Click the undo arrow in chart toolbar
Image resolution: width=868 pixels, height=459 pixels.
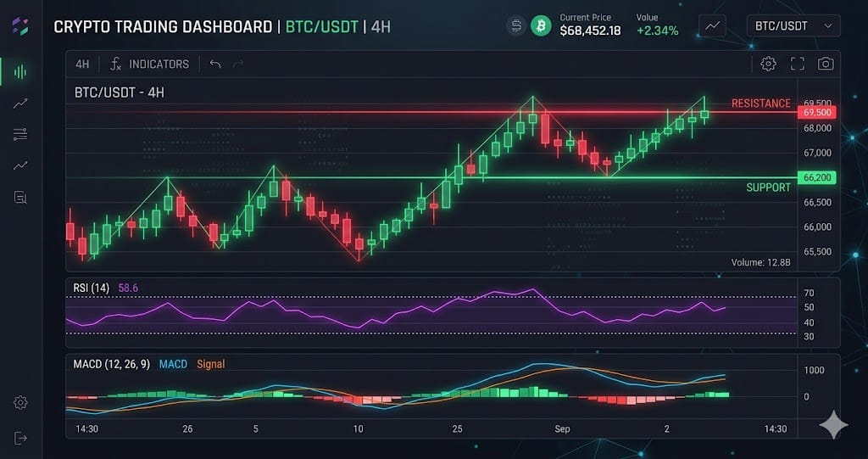tap(215, 64)
